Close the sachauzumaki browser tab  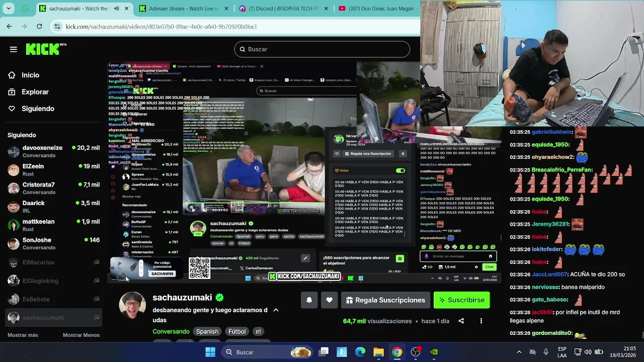click(126, 9)
